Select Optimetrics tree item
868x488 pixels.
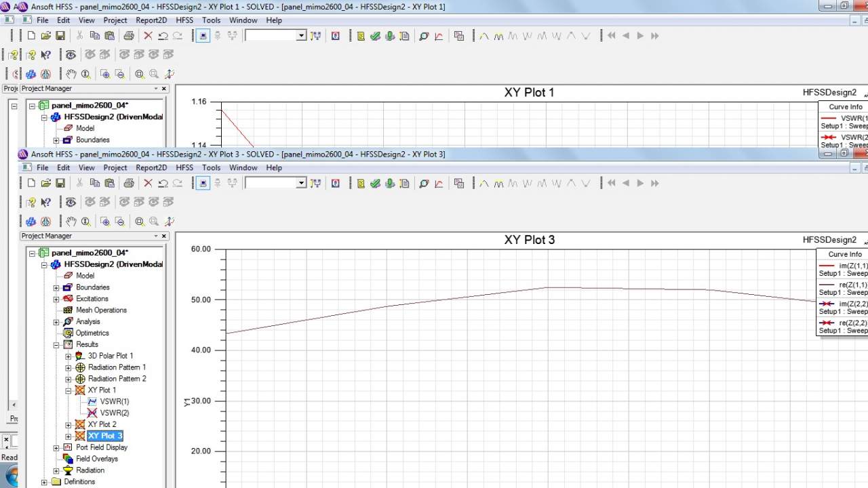[x=92, y=333]
